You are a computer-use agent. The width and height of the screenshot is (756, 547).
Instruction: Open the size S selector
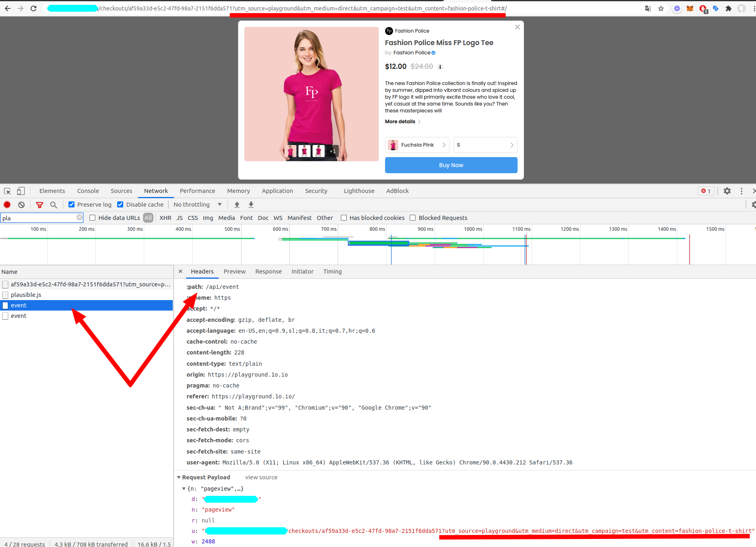[x=485, y=145]
